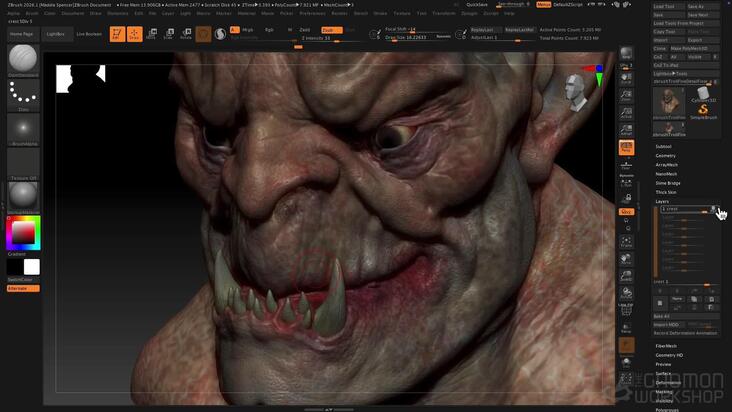Select the Rotate transform tool in top shelf
732x412 pixels.
pos(186,34)
